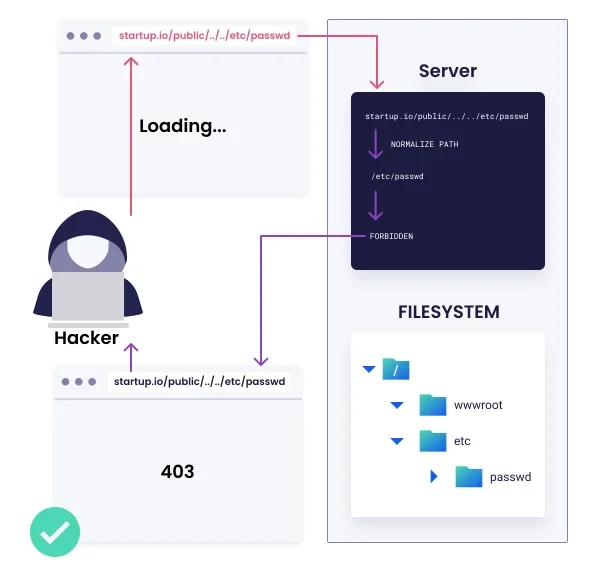Click the /etc/passwd normalized path text

point(397,176)
